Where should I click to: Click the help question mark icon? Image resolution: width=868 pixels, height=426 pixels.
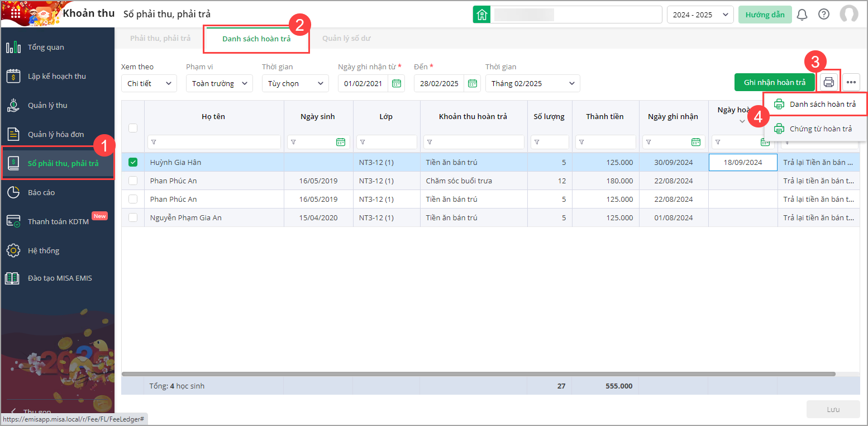823,15
